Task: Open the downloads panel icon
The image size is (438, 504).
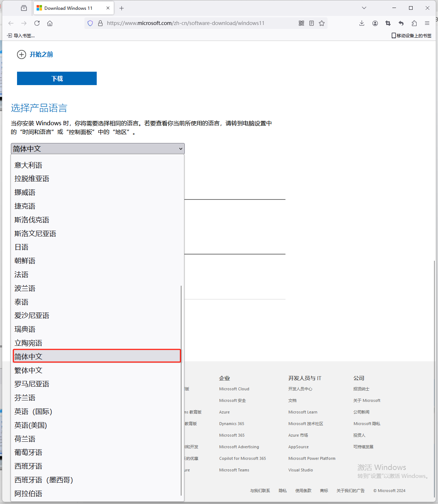Action: click(362, 23)
